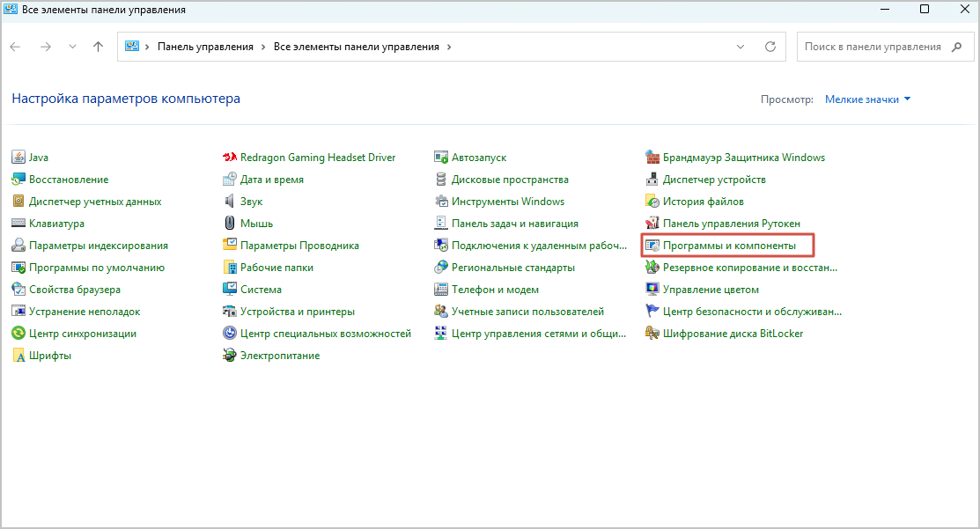Expand recent locations arrow beside Forward
The image size is (980, 529).
[72, 47]
